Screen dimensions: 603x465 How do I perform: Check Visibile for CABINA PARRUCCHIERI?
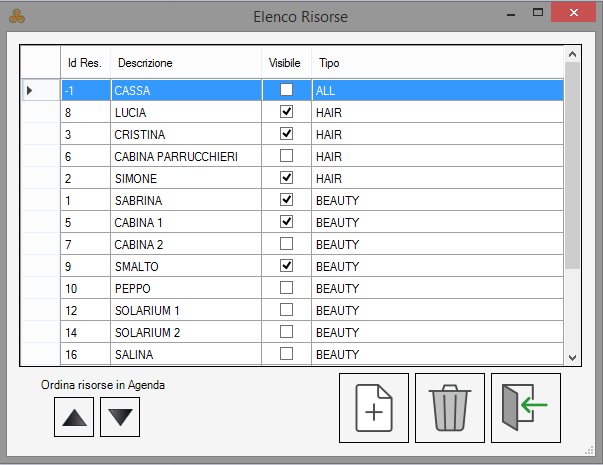[287, 156]
